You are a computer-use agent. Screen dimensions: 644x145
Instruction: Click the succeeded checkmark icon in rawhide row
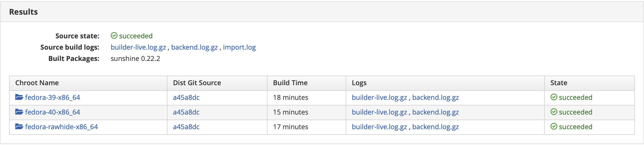pyautogui.click(x=554, y=126)
